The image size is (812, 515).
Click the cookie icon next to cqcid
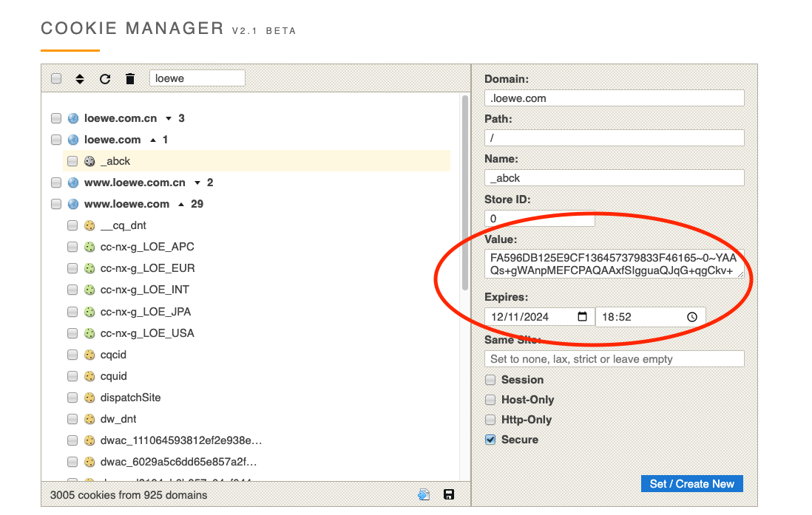89,355
